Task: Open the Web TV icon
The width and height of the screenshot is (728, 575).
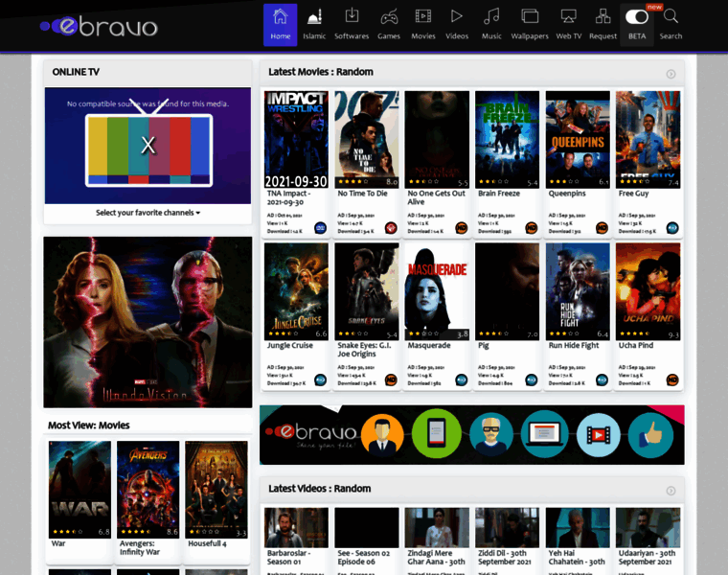Action: (568, 17)
